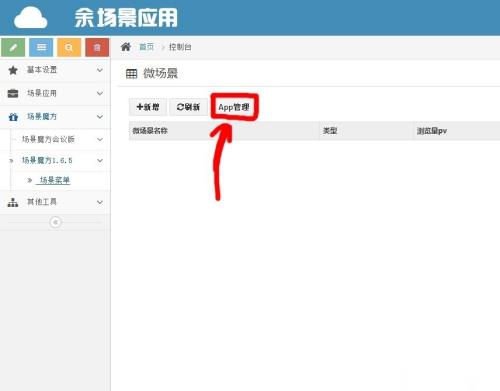Click the orange search icon button
Viewport: 500px width, 391px height.
point(69,47)
